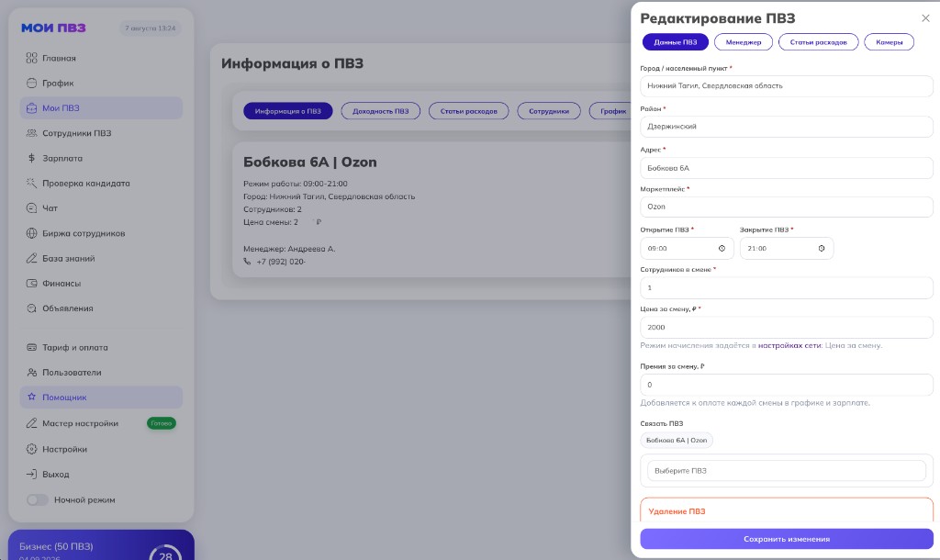Select the Информация о ПВЗ tab
Viewport: 940px width, 560px height.
tap(287, 111)
